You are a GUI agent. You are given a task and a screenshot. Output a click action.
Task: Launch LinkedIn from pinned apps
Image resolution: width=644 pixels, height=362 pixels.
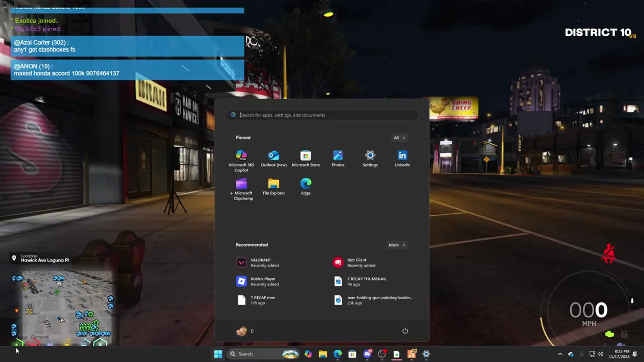tap(402, 158)
